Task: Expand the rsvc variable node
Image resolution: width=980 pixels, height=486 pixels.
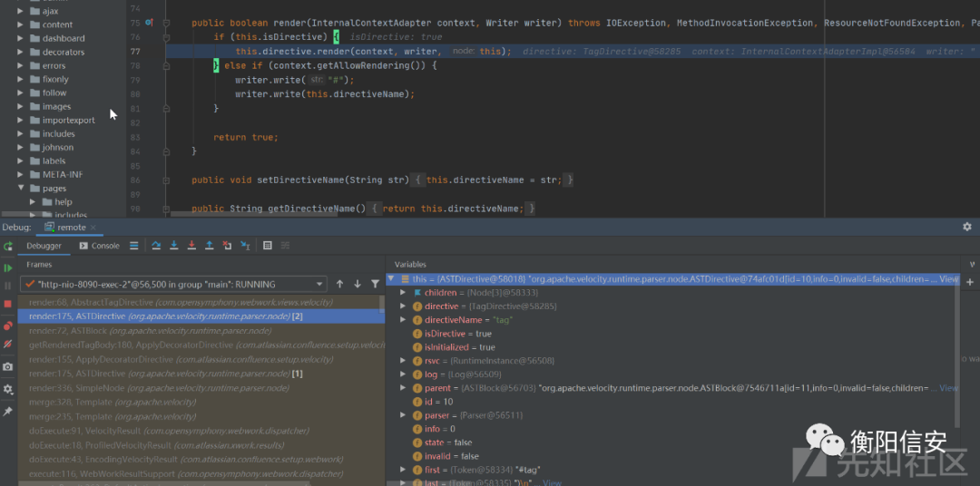Action: tap(403, 361)
